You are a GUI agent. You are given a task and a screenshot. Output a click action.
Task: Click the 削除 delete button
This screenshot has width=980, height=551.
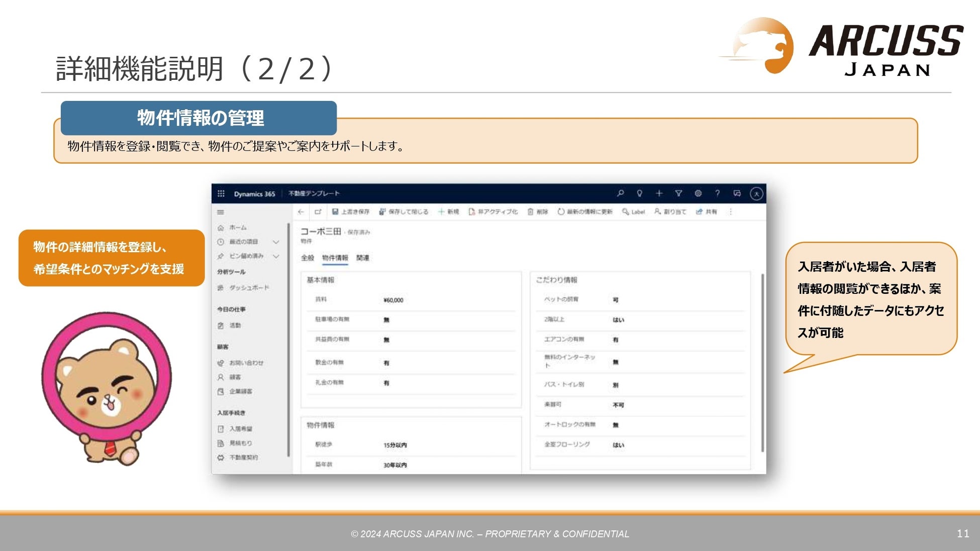537,212
